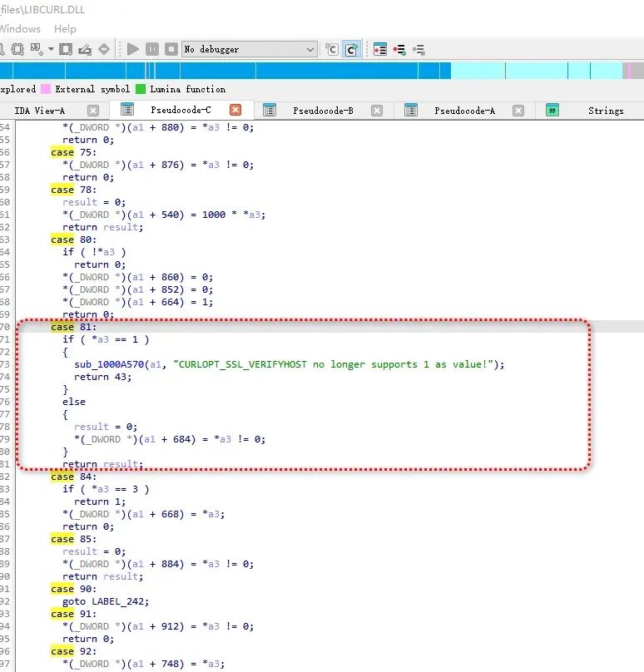Click the 'else' keyword in case 81
The height and width of the screenshot is (672, 644).
pyautogui.click(x=74, y=402)
